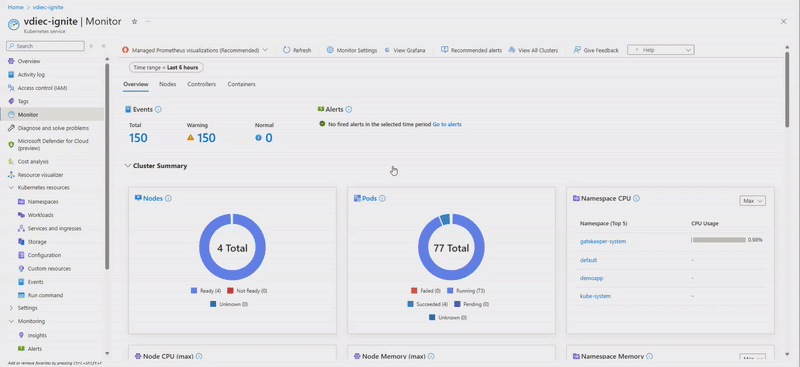Click View All Clusters
Image resolution: width=800 pixels, height=367 pixels.
pos(533,50)
